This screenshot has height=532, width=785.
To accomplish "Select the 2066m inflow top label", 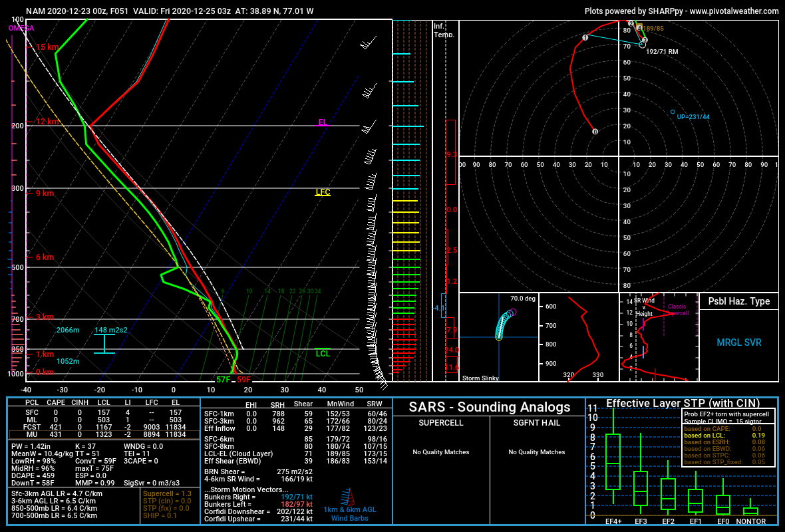I will click(68, 331).
